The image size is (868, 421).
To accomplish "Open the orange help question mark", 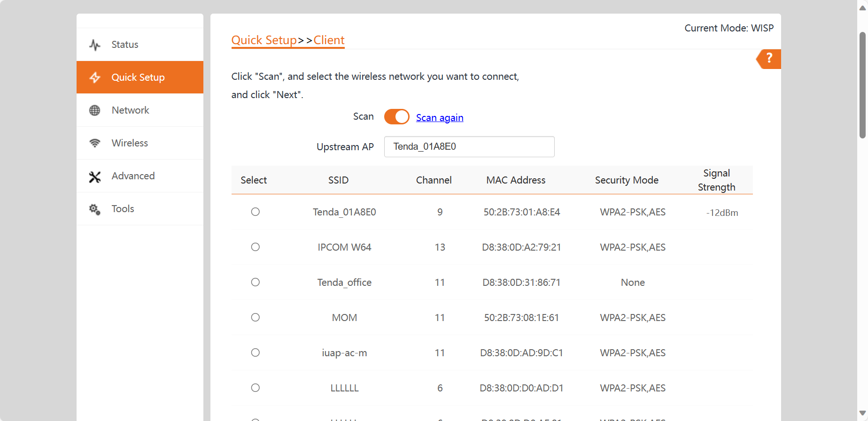I will (769, 59).
